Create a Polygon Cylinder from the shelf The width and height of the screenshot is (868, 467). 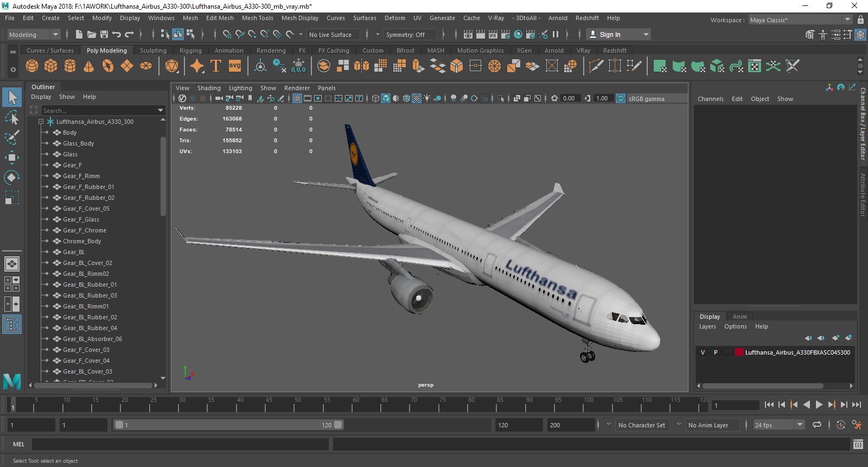click(x=70, y=66)
